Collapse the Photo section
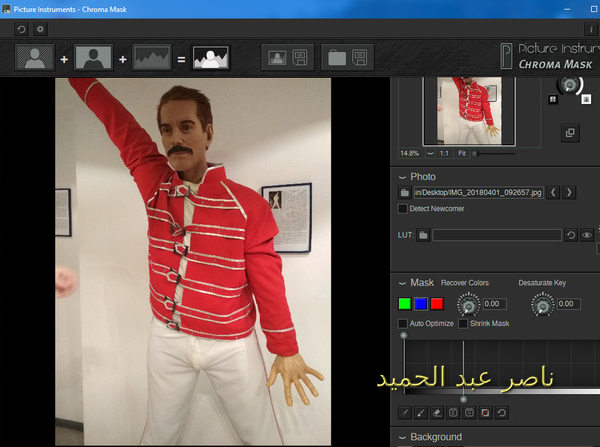 pyautogui.click(x=402, y=177)
